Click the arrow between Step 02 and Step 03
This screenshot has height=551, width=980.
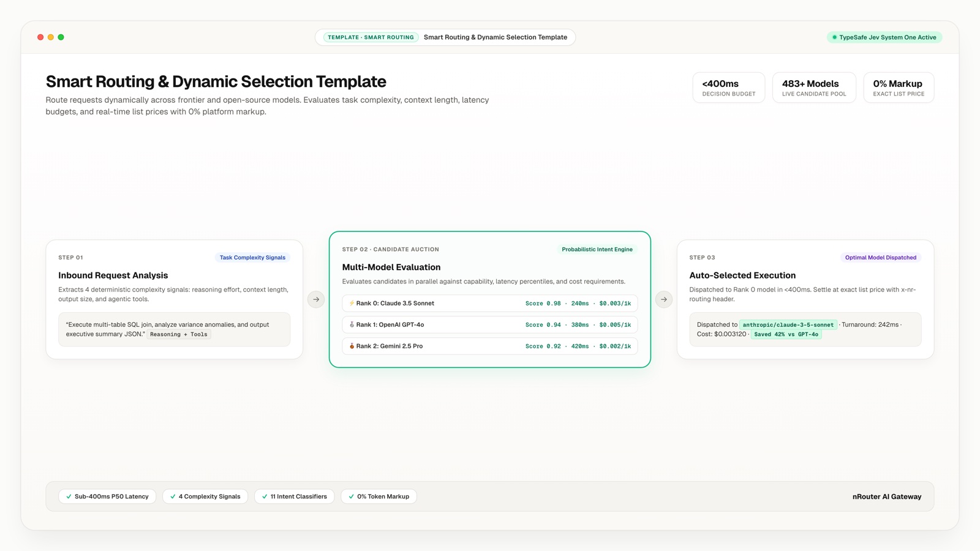664,299
